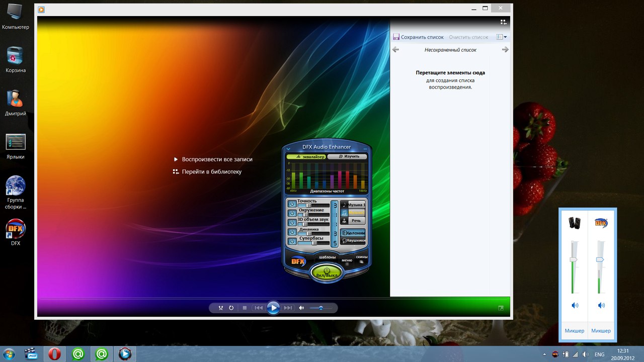The width and height of the screenshot is (644, 362).
Task: Open the DFX Изучить tab
Action: point(347,157)
